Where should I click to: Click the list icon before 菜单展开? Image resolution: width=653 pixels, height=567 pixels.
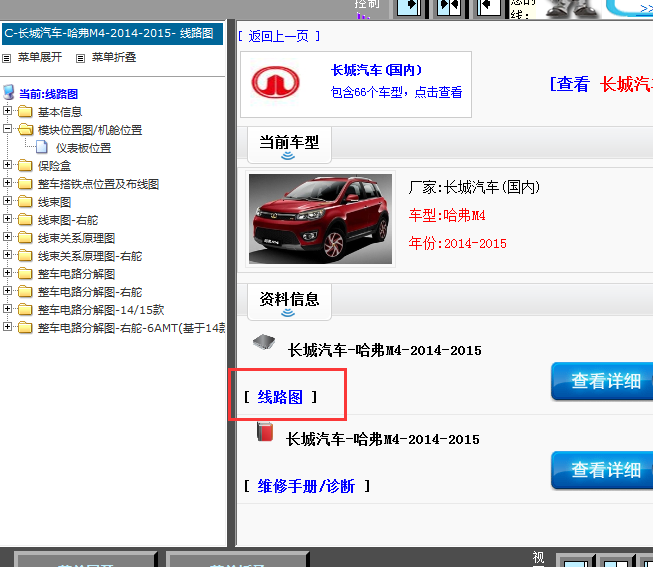tap(6, 58)
